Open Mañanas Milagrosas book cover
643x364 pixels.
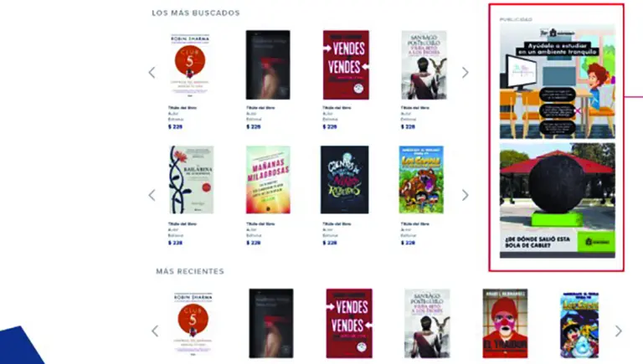pos(268,180)
